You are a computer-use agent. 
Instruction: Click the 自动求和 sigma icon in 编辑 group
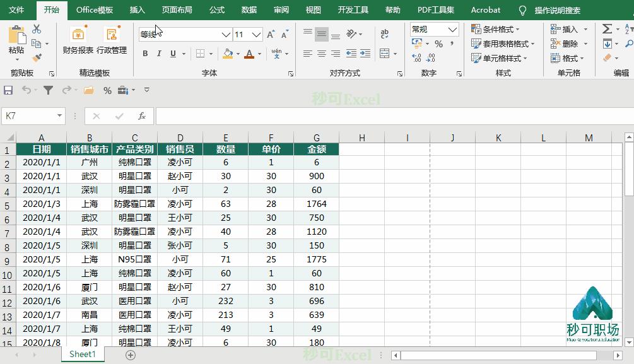(606, 28)
